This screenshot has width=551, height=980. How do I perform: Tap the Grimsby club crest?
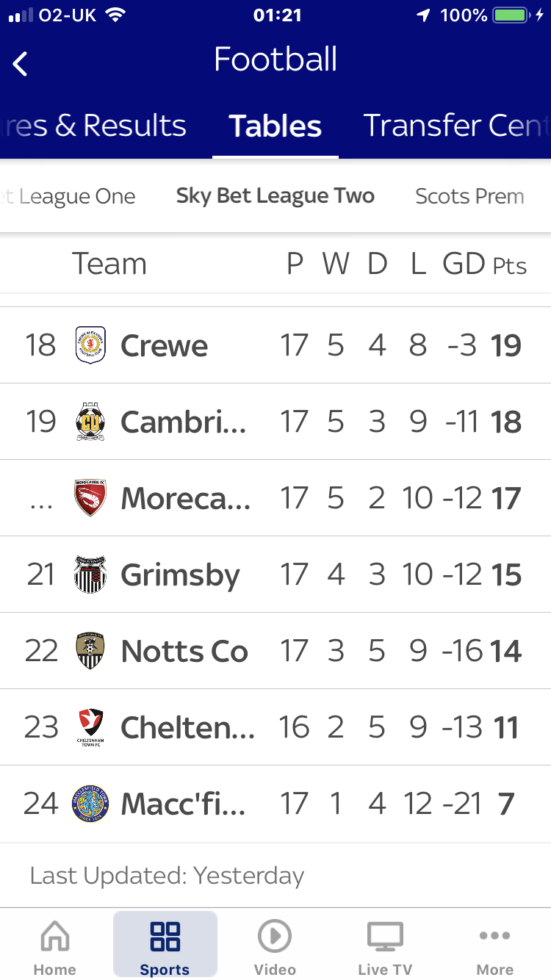(x=90, y=574)
